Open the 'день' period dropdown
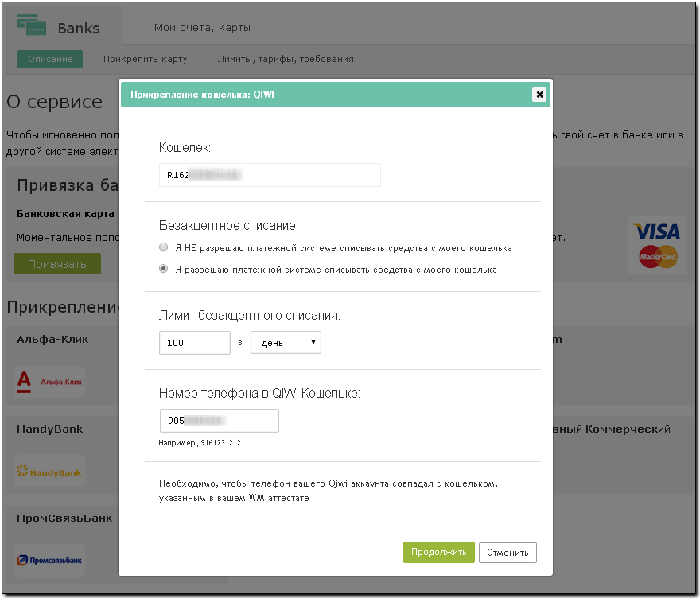This screenshot has height=598, width=700. [x=286, y=342]
